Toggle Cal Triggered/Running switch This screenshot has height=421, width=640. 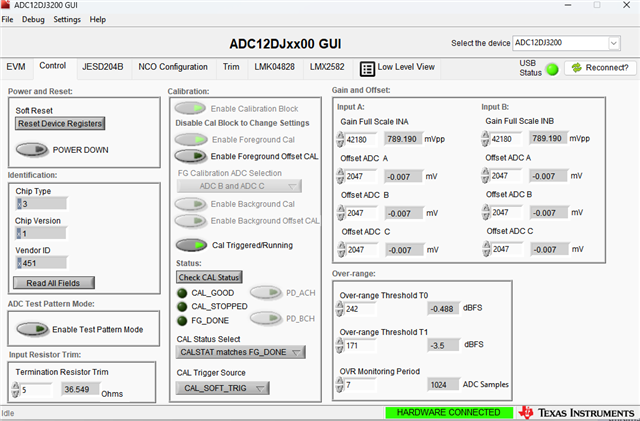coord(191,245)
